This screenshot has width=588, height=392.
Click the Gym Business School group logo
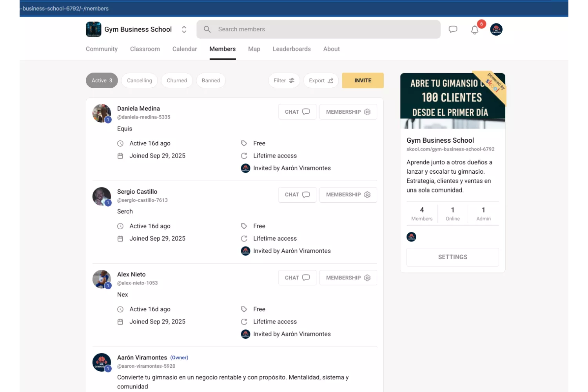pyautogui.click(x=94, y=29)
